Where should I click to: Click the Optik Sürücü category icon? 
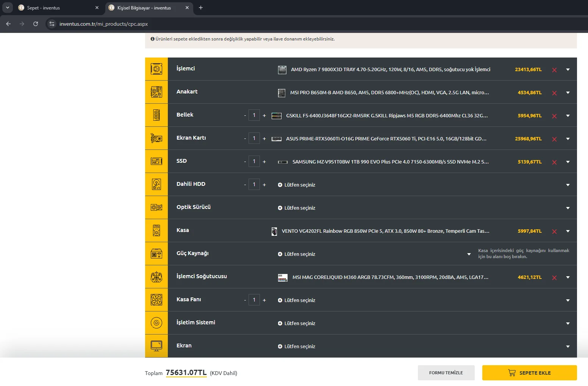click(156, 207)
